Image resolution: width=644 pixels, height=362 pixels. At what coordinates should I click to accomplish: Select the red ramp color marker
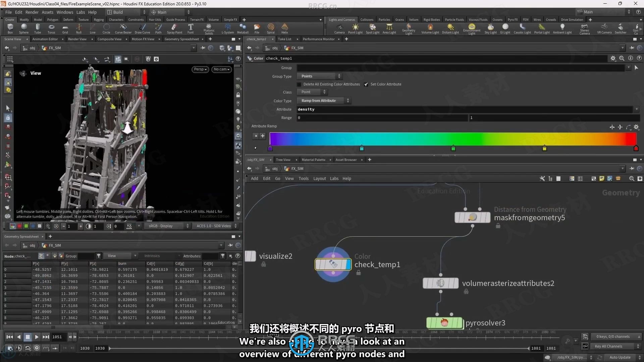tap(636, 148)
